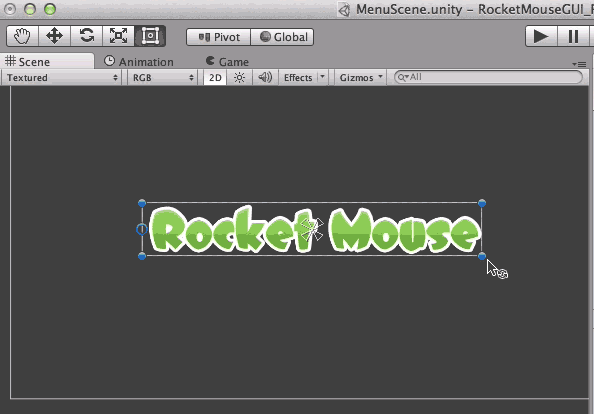Open the Textured draw mode dropdown
594x414 pixels.
click(x=61, y=78)
